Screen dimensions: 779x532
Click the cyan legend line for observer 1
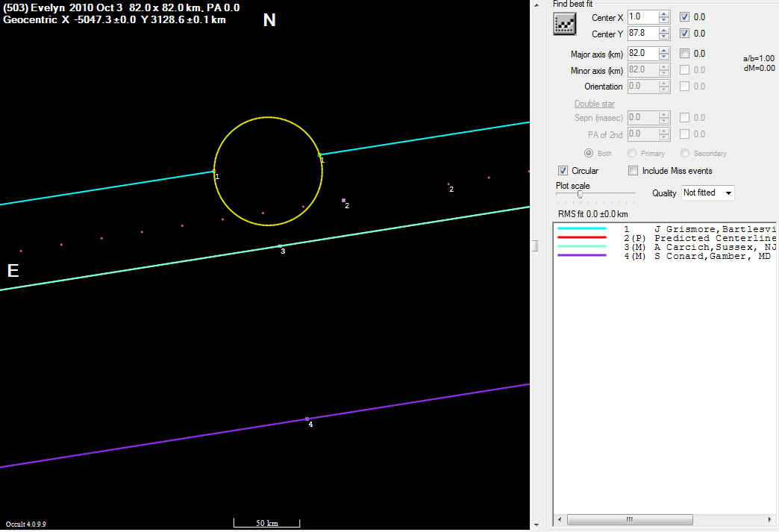[582, 228]
